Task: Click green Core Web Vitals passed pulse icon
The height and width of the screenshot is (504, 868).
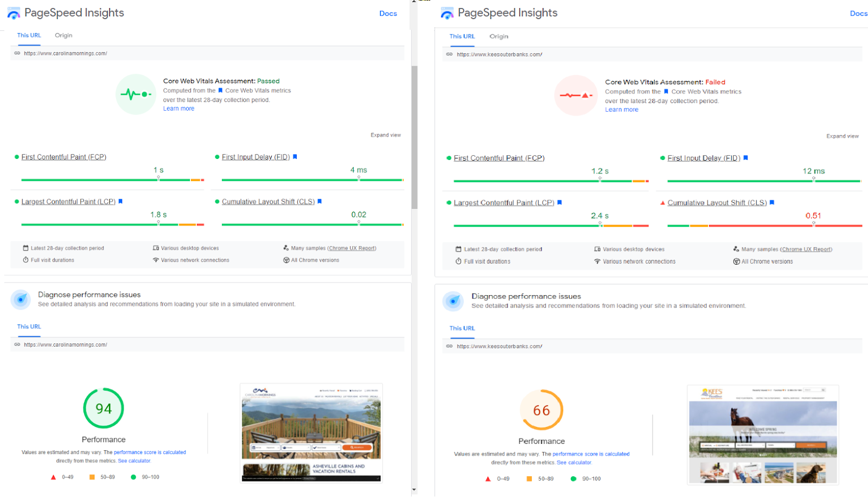Action: click(136, 94)
